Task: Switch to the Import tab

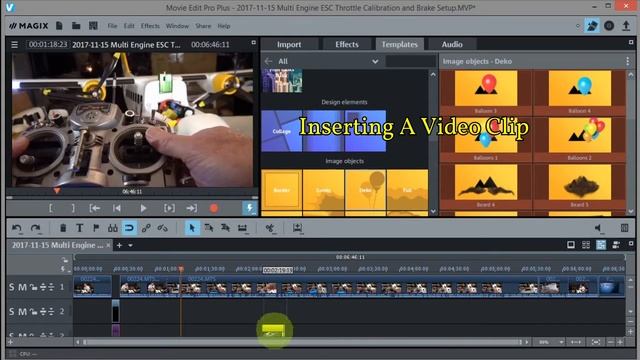Action: pyautogui.click(x=289, y=44)
